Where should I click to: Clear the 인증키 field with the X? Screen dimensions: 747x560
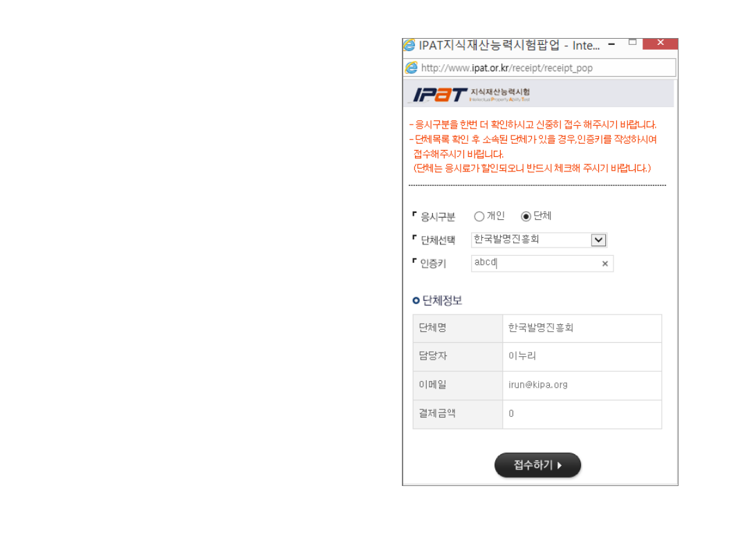605,263
